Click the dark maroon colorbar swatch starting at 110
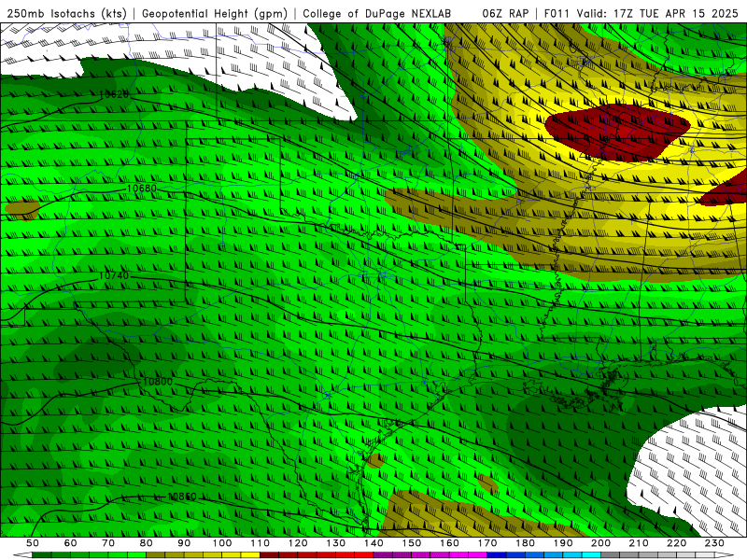The image size is (747, 560). [x=269, y=555]
